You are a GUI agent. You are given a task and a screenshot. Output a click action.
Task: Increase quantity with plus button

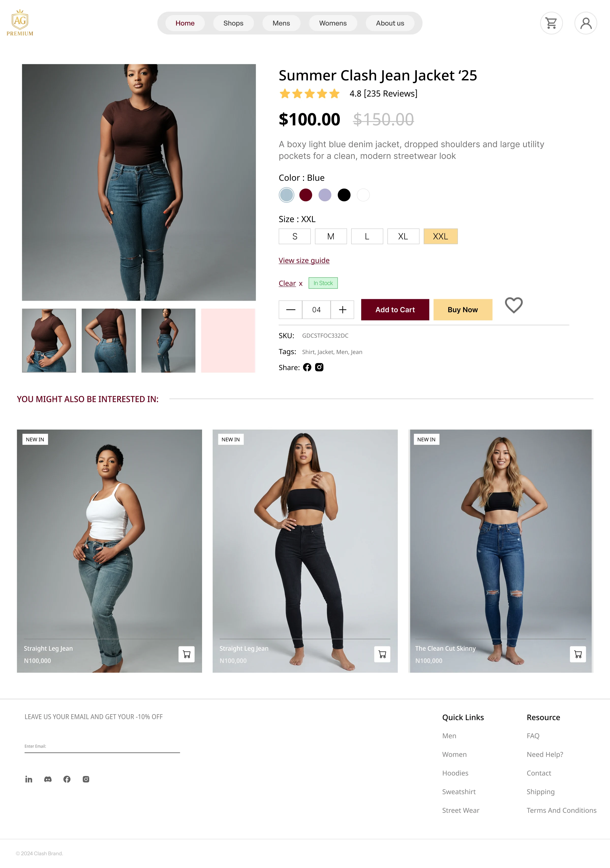pos(342,310)
